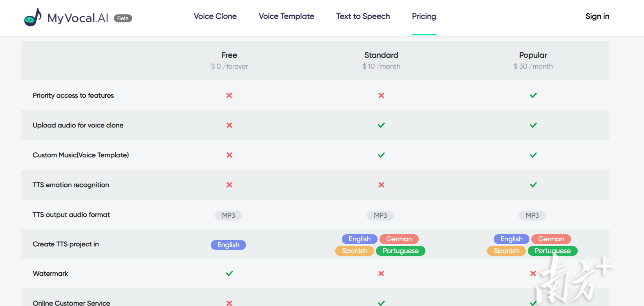
Task: Open the Voice Clone page
Action: 215,16
